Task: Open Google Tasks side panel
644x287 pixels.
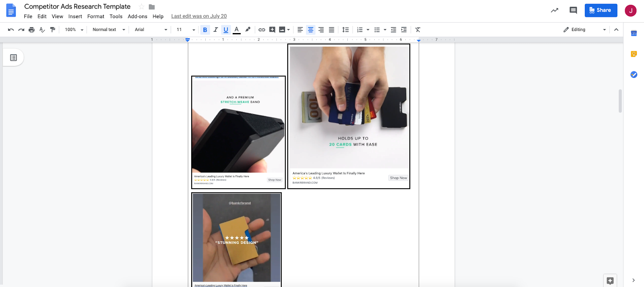Action: 634,75
